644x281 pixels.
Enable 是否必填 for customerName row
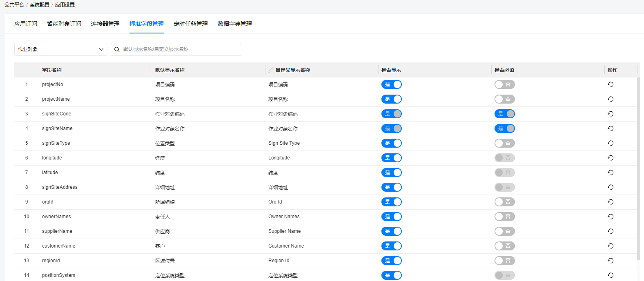point(504,246)
